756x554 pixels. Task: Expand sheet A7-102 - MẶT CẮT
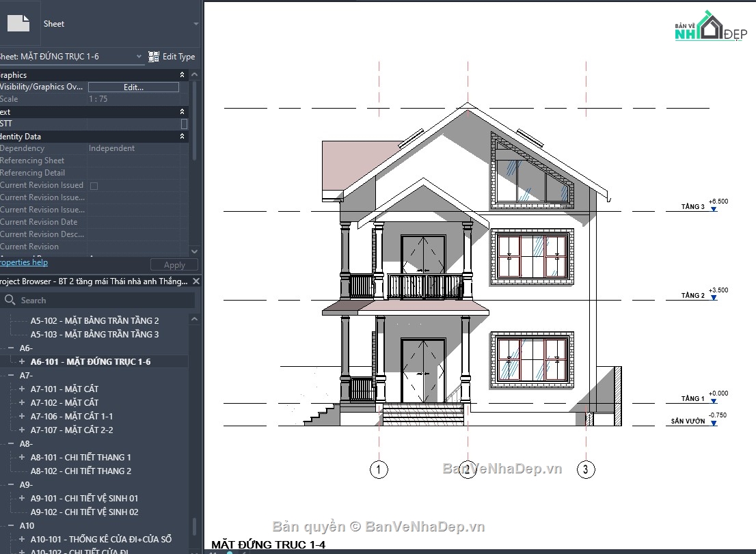tap(22, 402)
